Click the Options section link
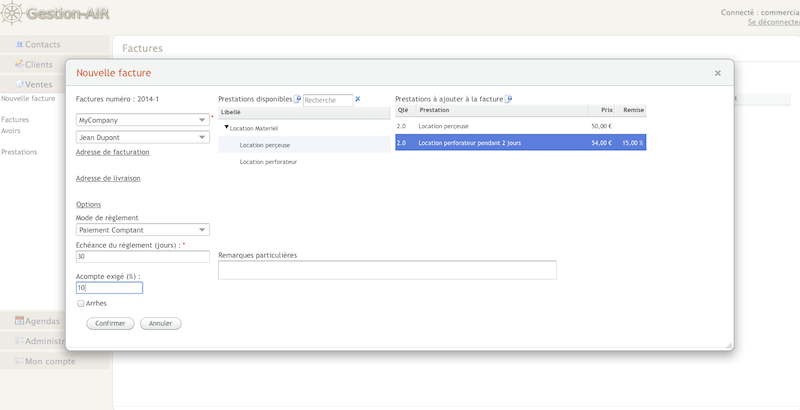The width and height of the screenshot is (800, 410). point(88,204)
